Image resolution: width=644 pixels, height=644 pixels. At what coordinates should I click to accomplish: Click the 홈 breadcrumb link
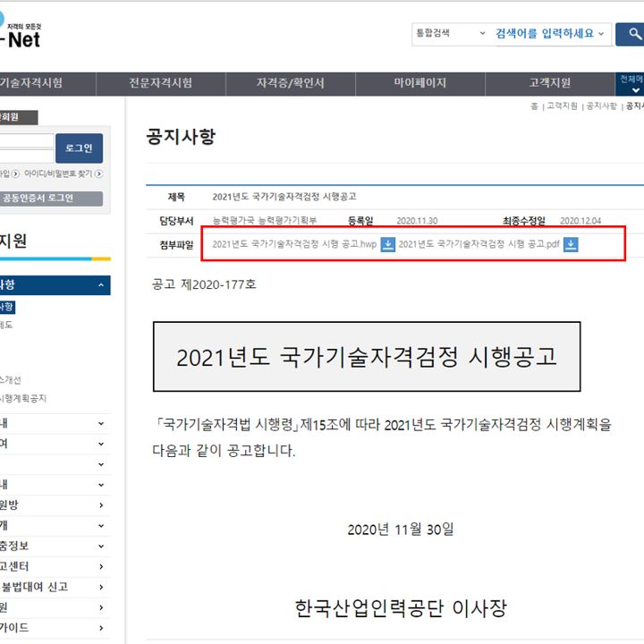pos(534,106)
